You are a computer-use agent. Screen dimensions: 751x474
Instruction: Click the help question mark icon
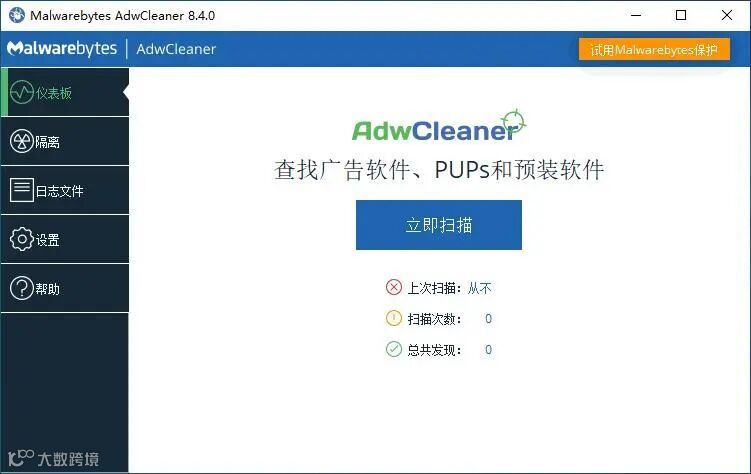click(x=22, y=288)
